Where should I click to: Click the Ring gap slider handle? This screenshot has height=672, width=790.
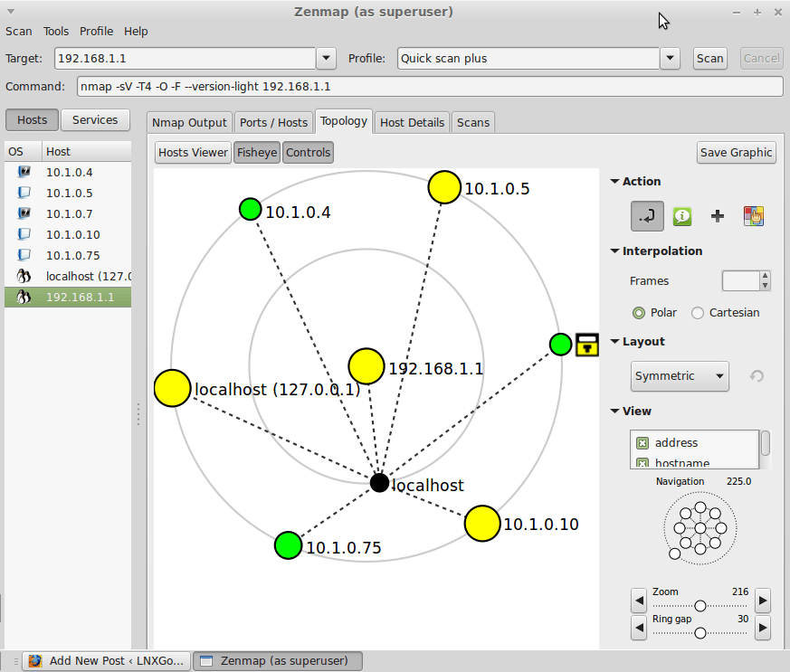[700, 633]
